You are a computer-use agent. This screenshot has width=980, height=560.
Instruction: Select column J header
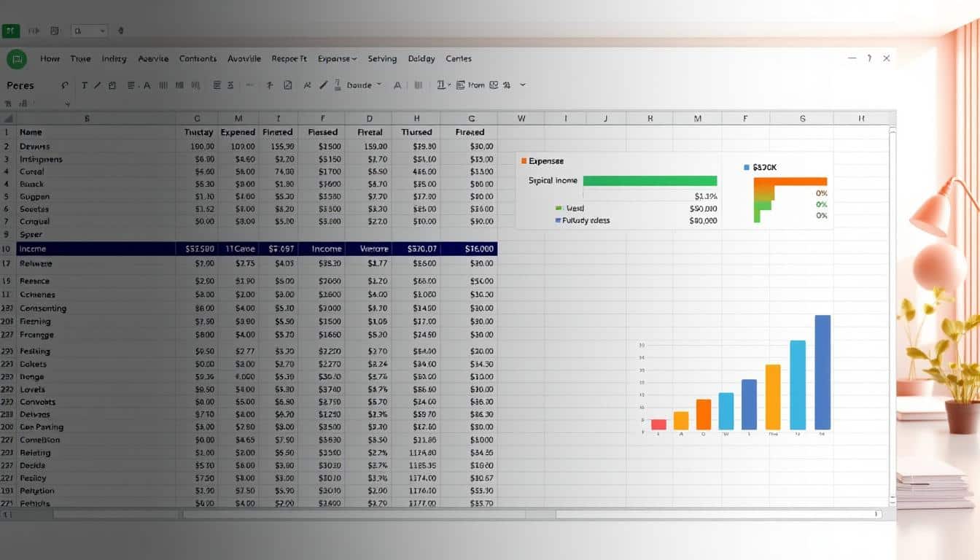(x=607, y=118)
